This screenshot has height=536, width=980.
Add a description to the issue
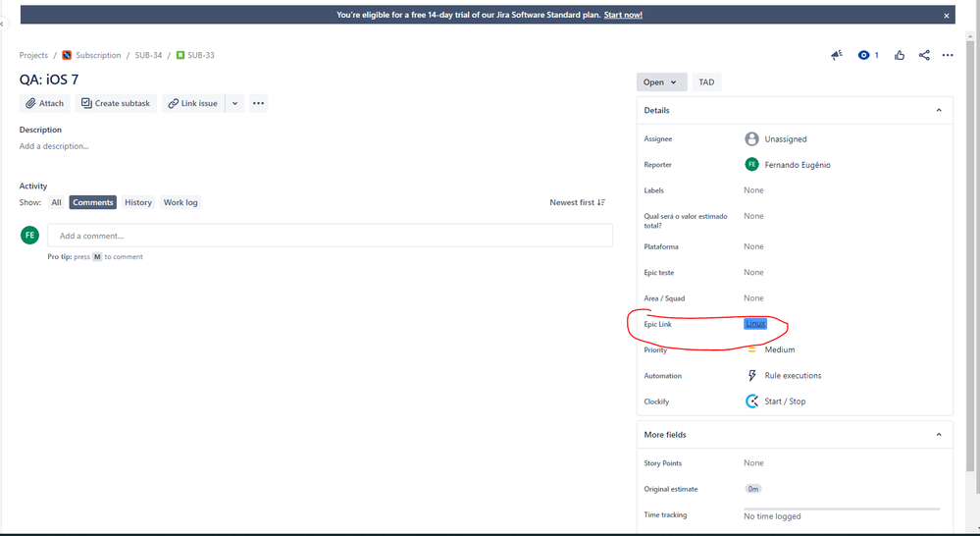(x=54, y=146)
